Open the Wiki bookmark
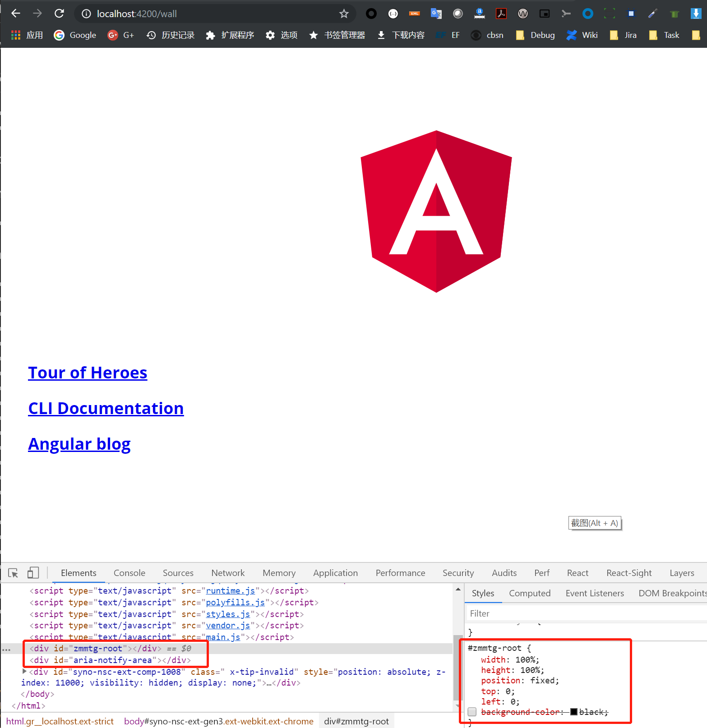This screenshot has height=728, width=707. coord(582,35)
